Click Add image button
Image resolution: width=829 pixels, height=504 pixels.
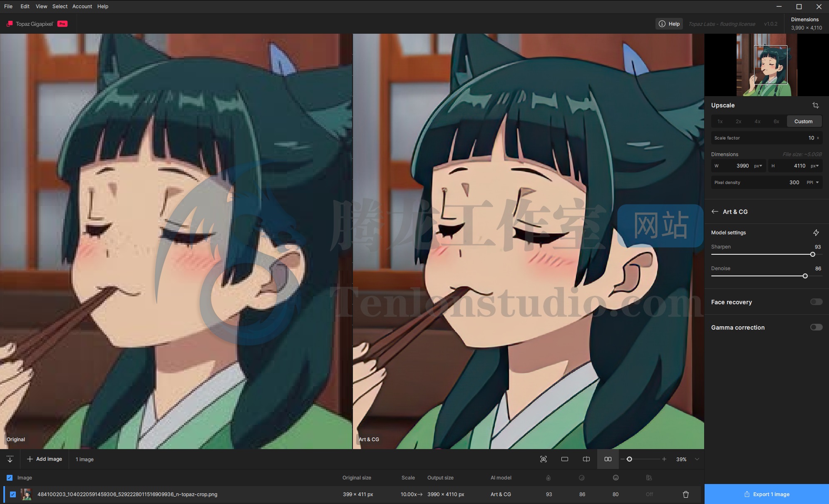tap(45, 459)
